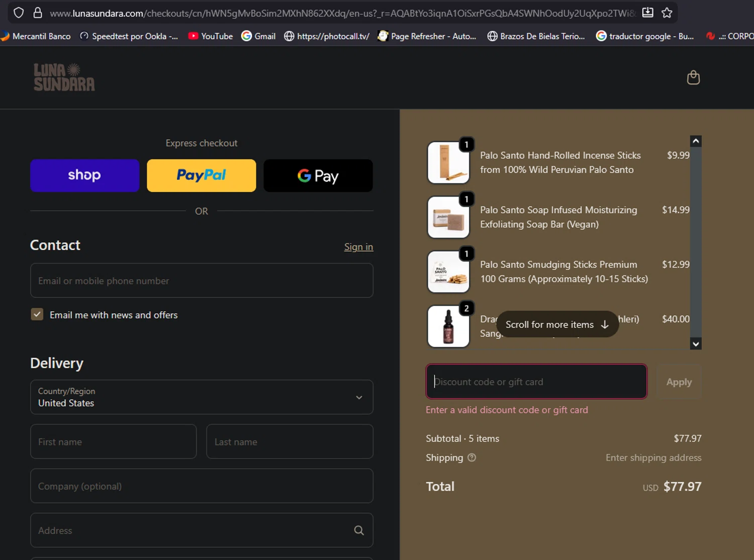
Task: Click the Last name field
Action: 290,441
